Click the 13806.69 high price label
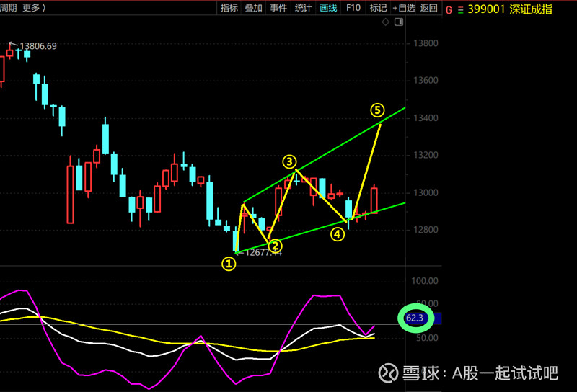The height and width of the screenshot is (392, 577). pyautogui.click(x=38, y=46)
